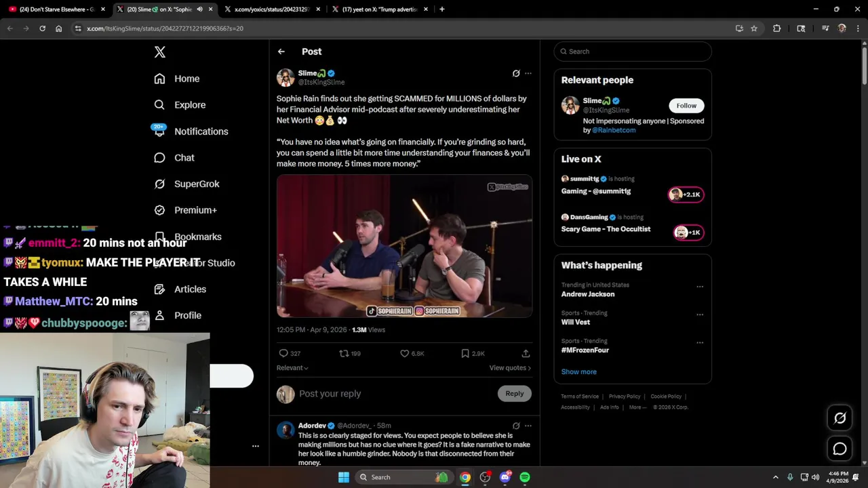Open the more options menu on Slime's post
The image size is (868, 488).
(x=528, y=73)
